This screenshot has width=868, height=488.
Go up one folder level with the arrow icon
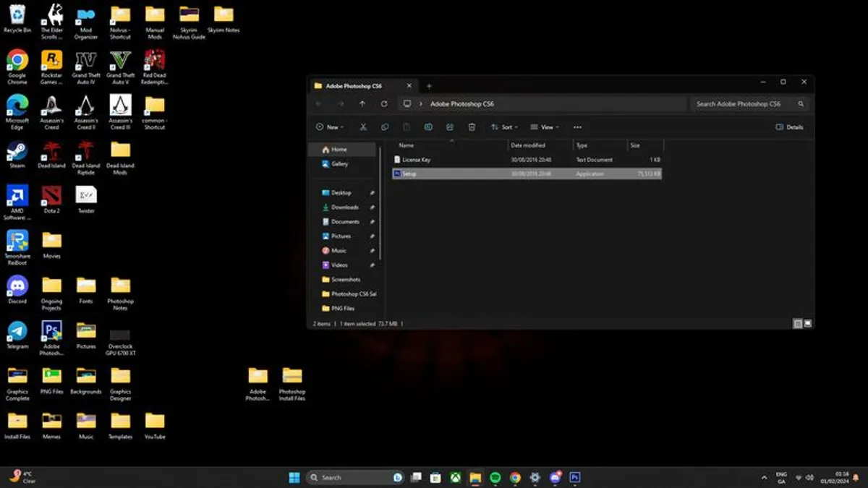363,103
